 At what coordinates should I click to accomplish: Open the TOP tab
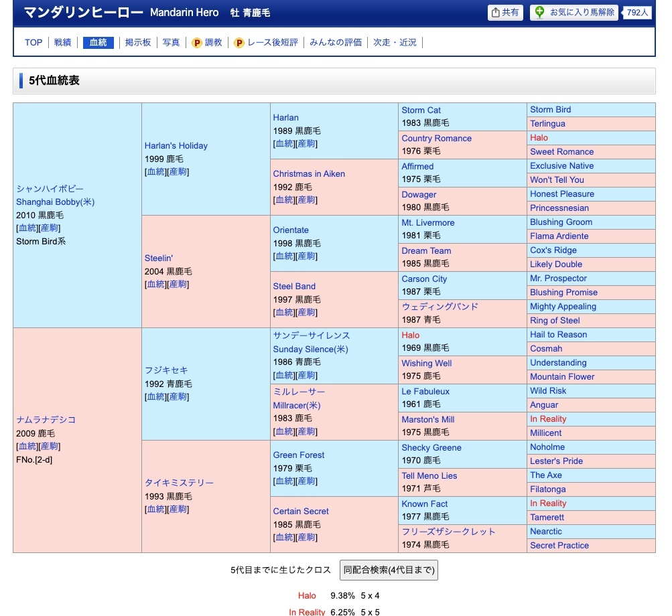point(33,42)
